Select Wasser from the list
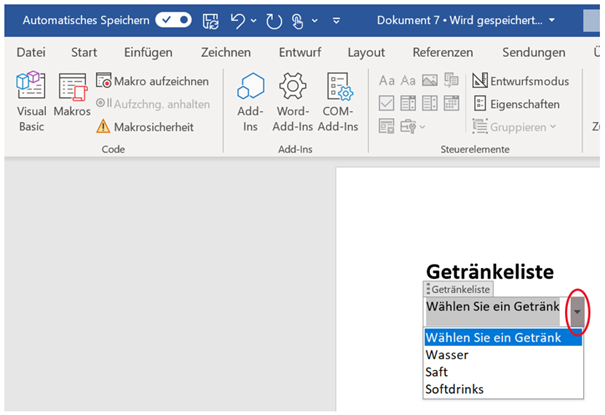 click(x=503, y=354)
